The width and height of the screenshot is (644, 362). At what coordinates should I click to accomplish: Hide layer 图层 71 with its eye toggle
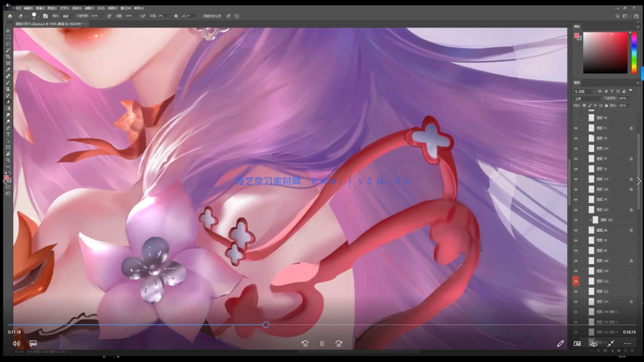pyautogui.click(x=576, y=128)
